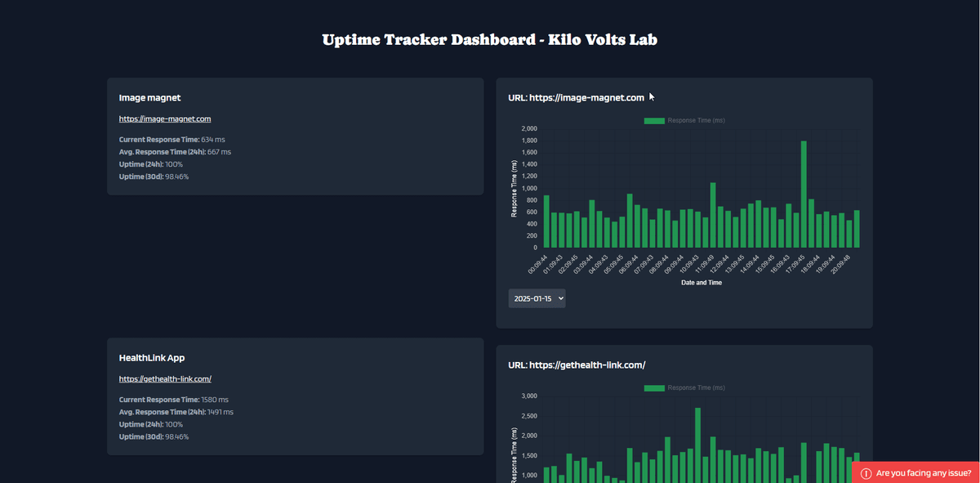Follow the https://gethealth-link.com/ link
The image size is (980, 483).
pos(166,378)
